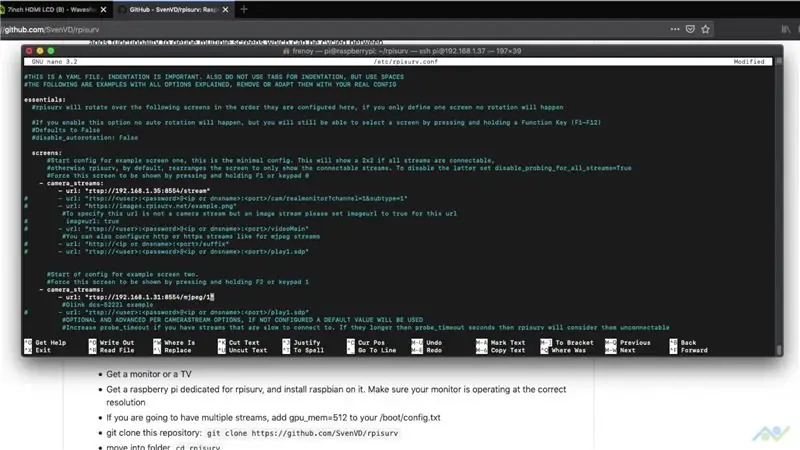The height and width of the screenshot is (450, 800).
Task: Click the 'move into folder cd rpisurv' bullet
Action: 163,447
